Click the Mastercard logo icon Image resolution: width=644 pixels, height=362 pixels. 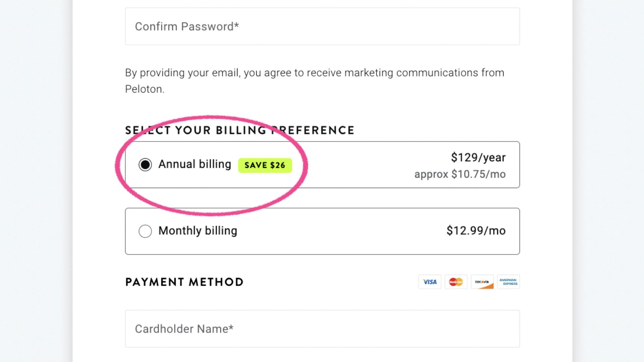[456, 282]
